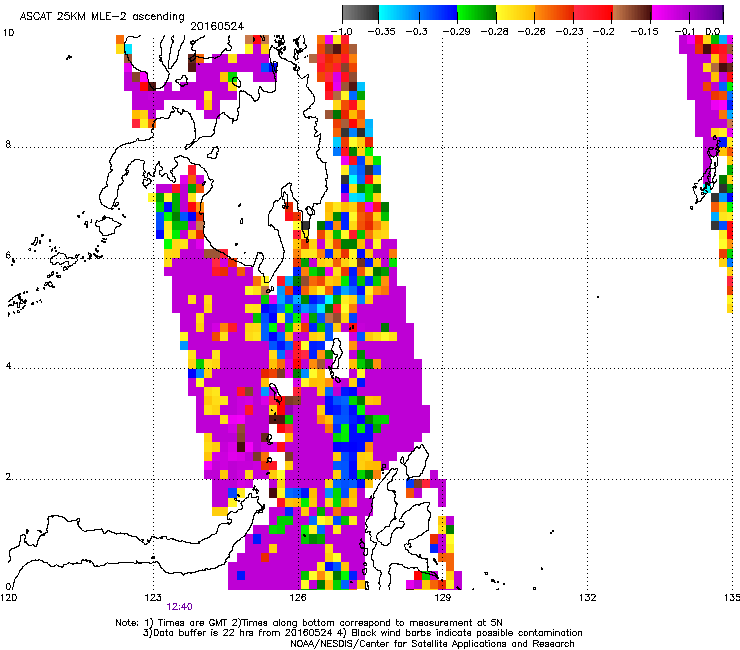Pick the red color bar segment

coord(593,12)
